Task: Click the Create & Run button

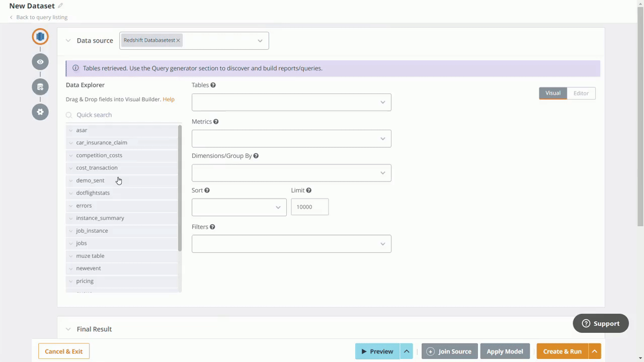Action: click(562, 351)
